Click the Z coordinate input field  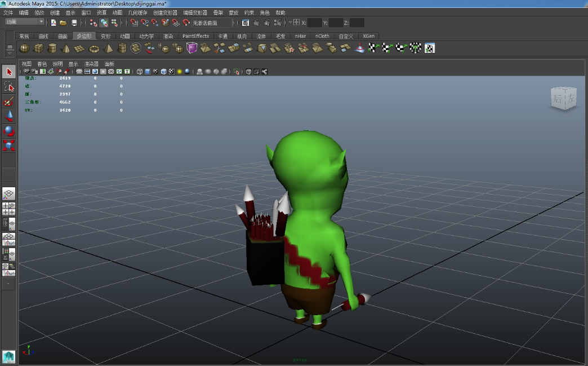pyautogui.click(x=357, y=23)
